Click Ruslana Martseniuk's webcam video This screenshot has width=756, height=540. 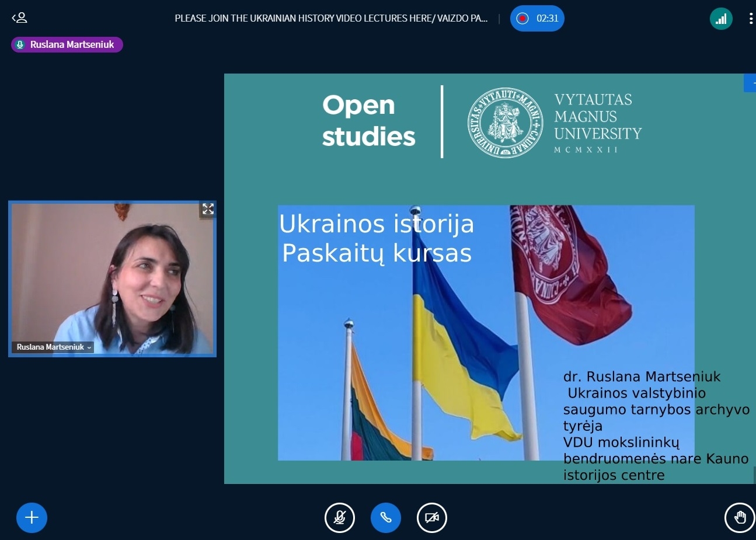click(112, 279)
